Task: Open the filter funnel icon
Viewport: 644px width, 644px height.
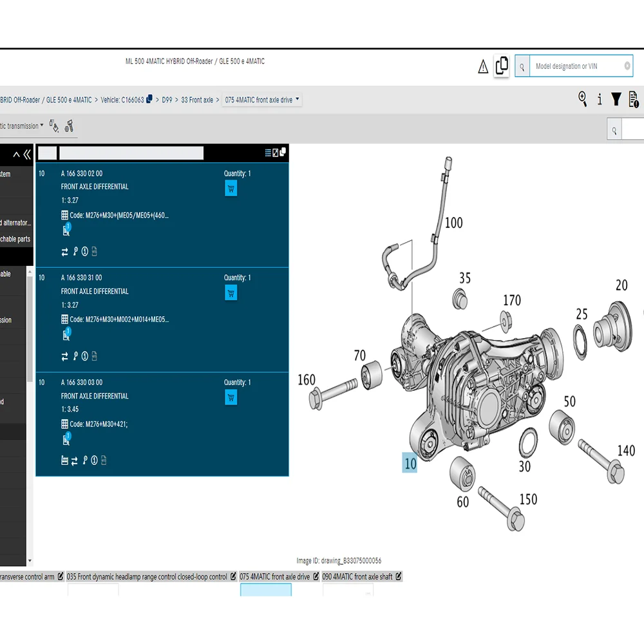Action: coord(616,99)
